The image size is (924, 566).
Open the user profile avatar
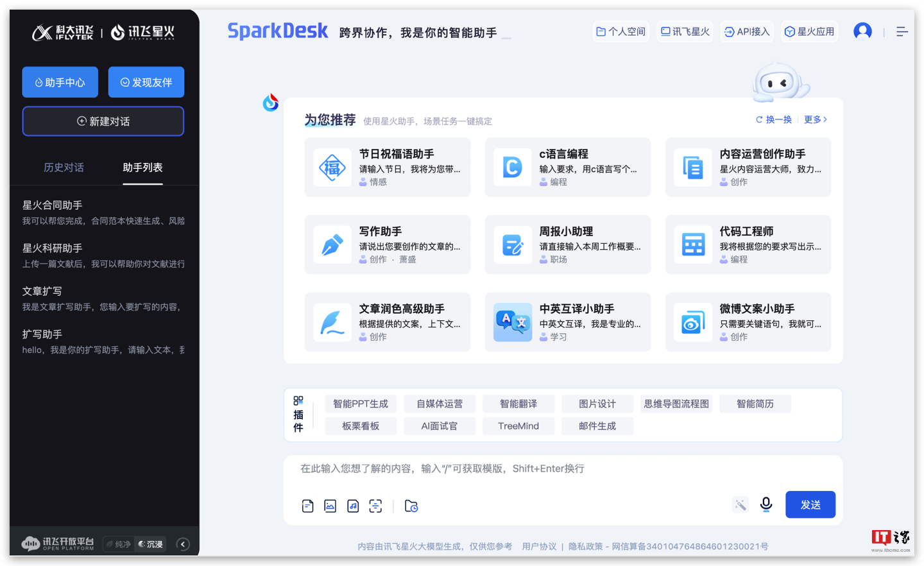862,31
